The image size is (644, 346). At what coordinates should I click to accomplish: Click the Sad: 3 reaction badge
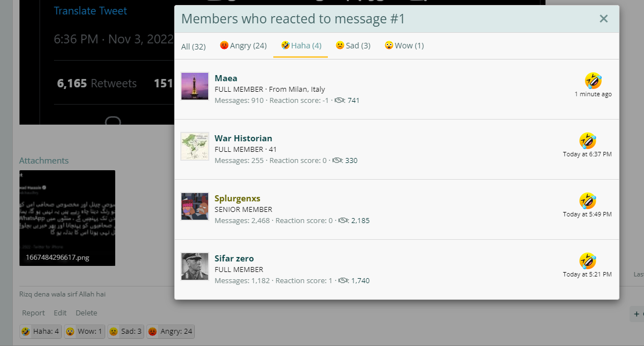(126, 331)
